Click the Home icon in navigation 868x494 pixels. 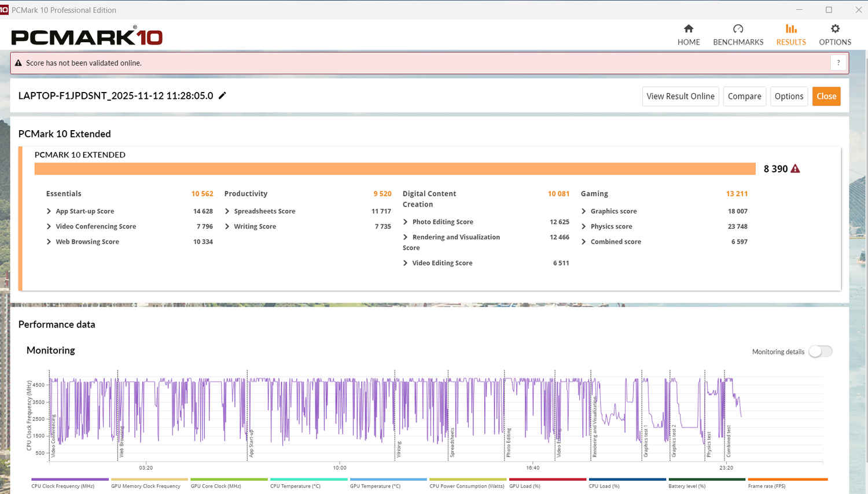point(688,29)
